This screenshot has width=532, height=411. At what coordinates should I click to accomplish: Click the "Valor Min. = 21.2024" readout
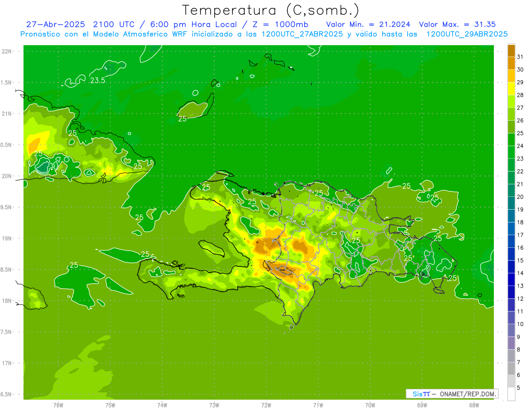pos(368,24)
